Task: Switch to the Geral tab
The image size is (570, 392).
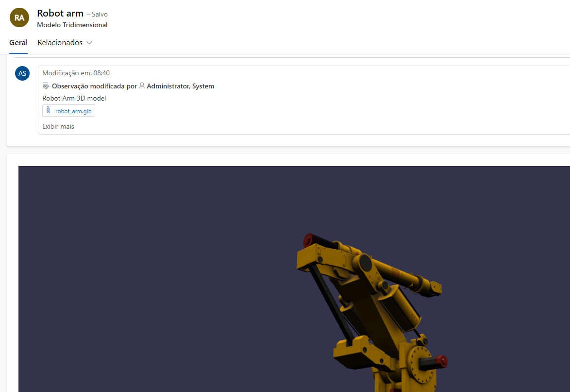Action: coord(18,42)
